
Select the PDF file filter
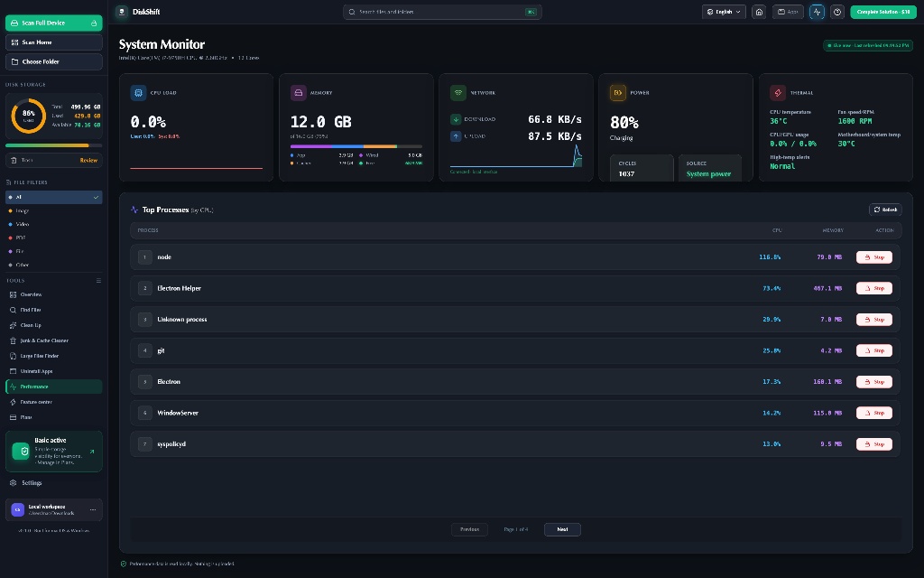(53, 238)
